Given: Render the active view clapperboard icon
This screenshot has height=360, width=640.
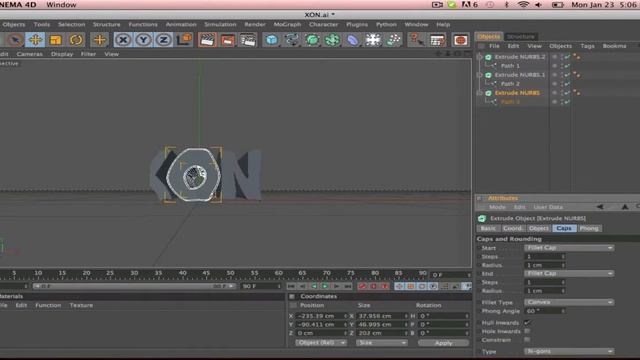Looking at the screenshot, I should (x=207, y=40).
